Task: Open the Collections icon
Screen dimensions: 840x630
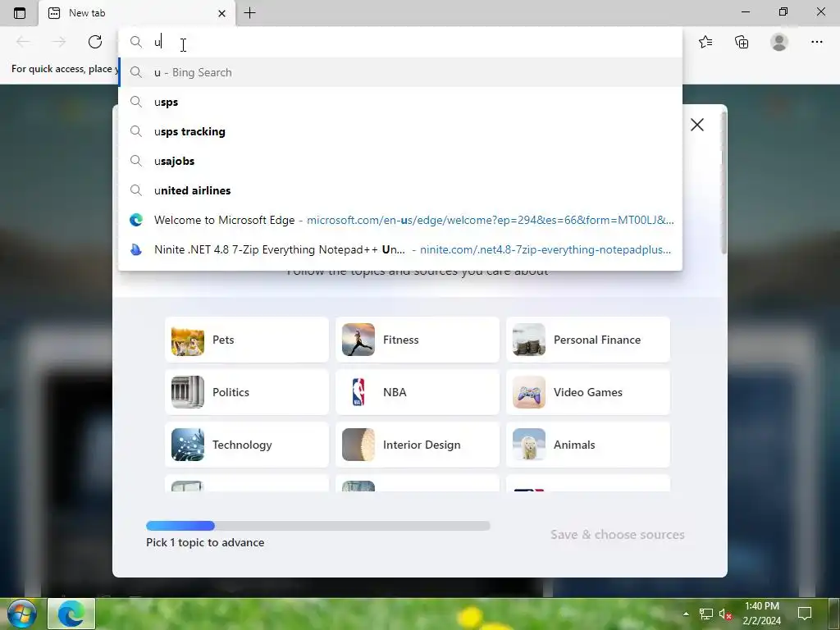Action: pos(742,42)
